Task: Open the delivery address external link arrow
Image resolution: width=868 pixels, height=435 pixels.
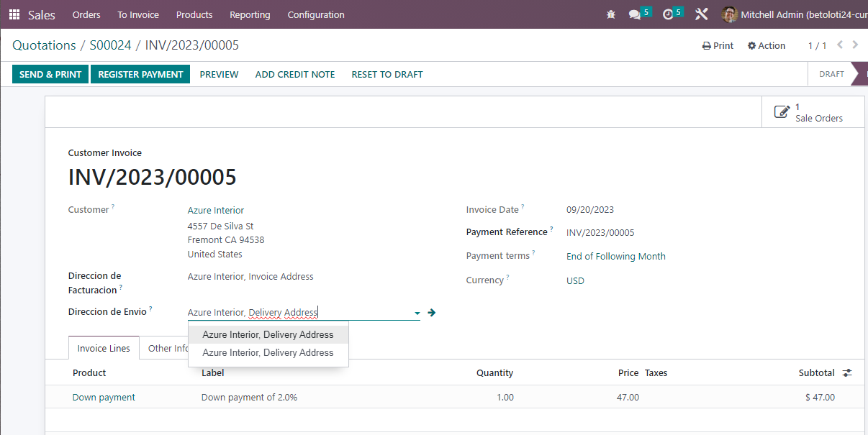Action: pos(432,313)
